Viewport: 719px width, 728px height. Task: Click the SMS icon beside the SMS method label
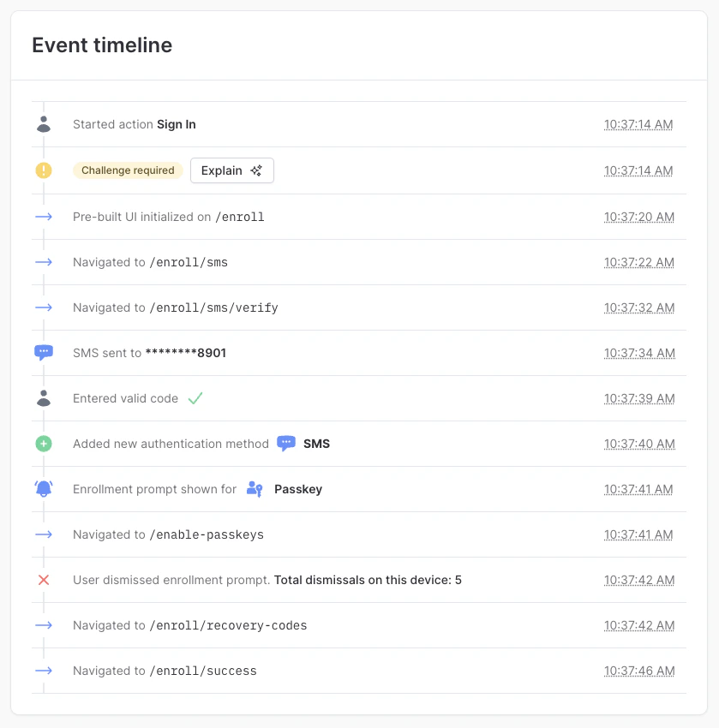pyautogui.click(x=286, y=444)
